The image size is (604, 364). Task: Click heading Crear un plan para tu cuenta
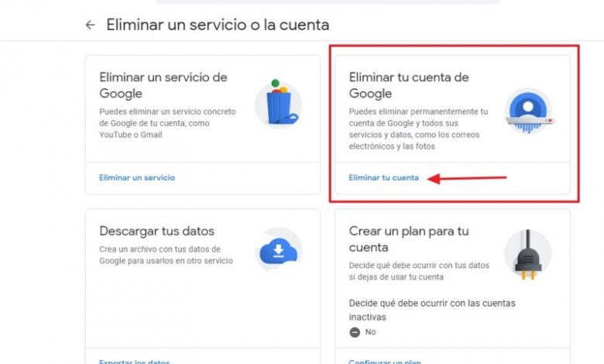(409, 239)
